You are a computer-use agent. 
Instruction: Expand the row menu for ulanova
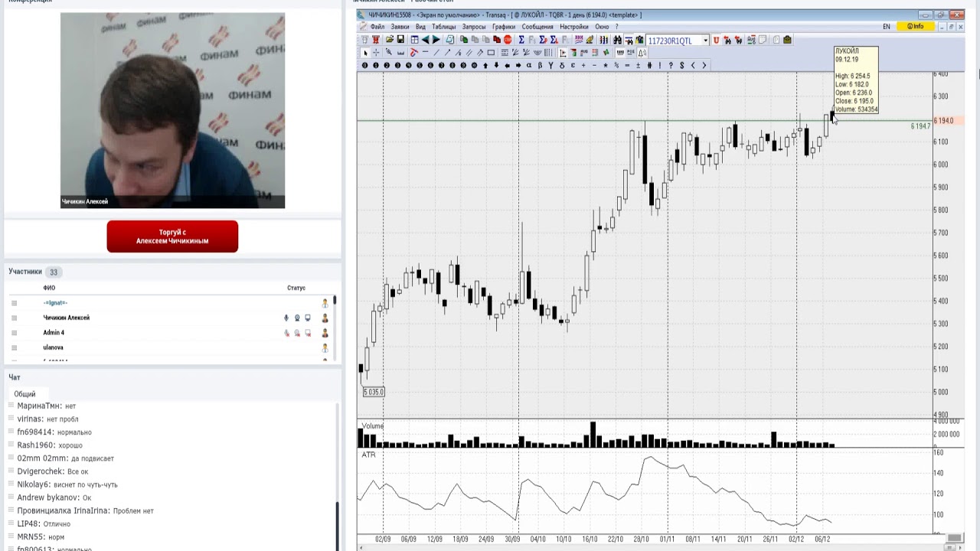(x=14, y=347)
